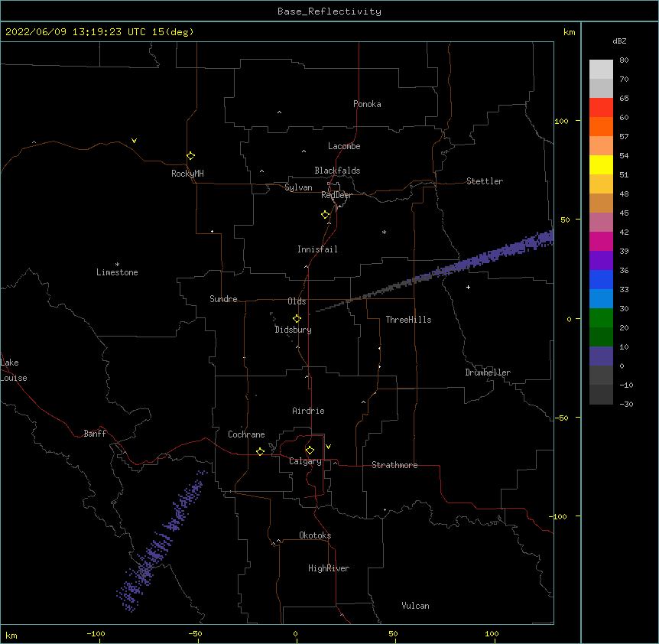Select the magenta 42-39 dBZ legend swatch

pyautogui.click(x=601, y=241)
